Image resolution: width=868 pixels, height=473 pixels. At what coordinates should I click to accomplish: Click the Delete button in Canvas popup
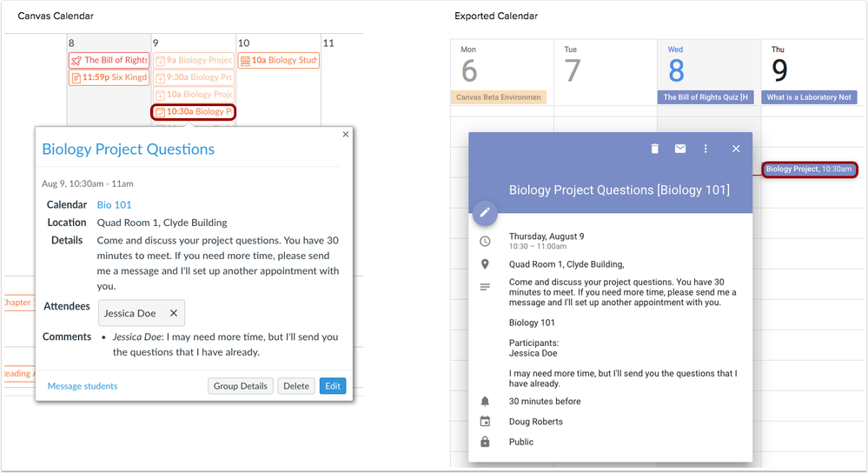point(296,386)
